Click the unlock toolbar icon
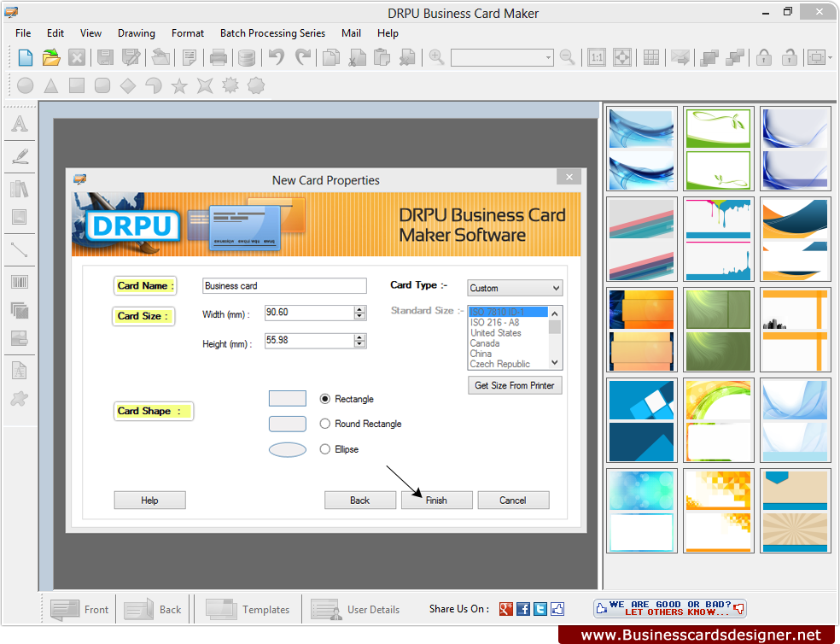 (789, 57)
